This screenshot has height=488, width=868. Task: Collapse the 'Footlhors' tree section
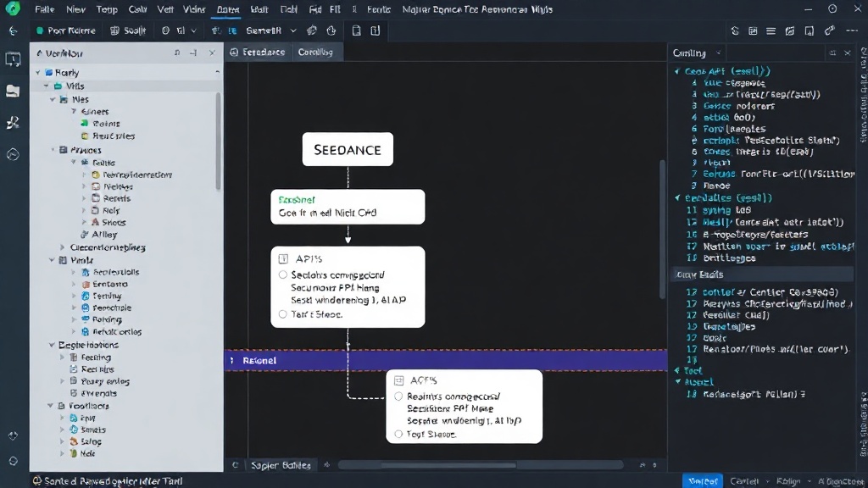coord(51,406)
